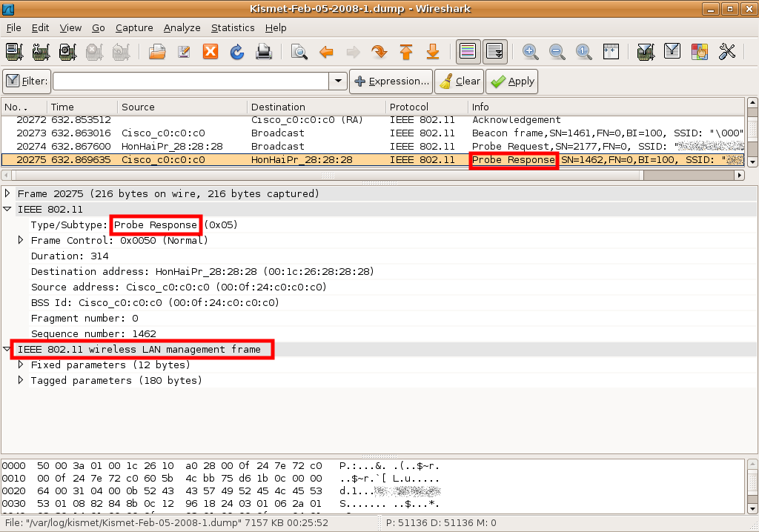
Task: Save this capture file icon
Action: point(184,51)
